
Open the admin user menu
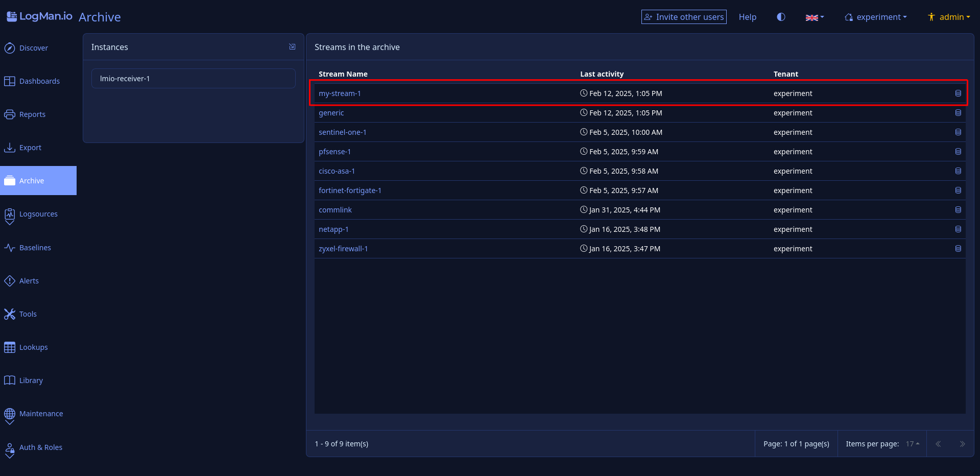[x=949, y=17]
